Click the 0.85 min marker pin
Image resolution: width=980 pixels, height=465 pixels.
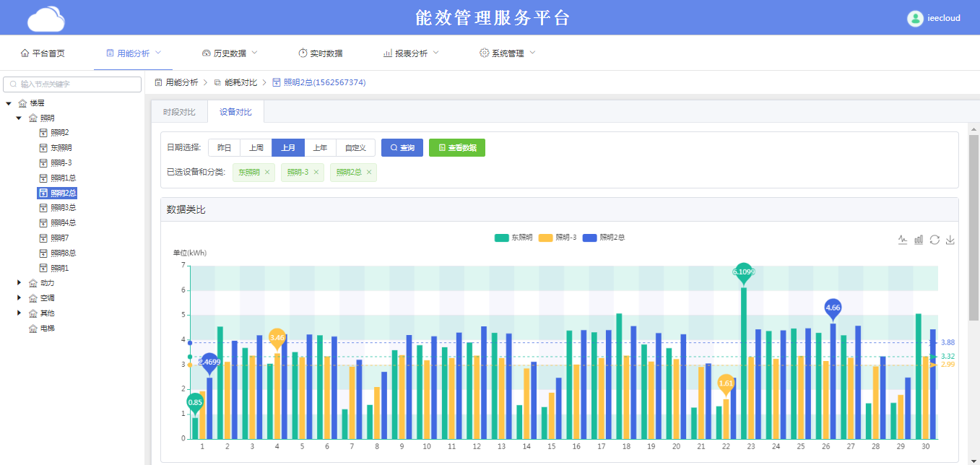pyautogui.click(x=195, y=403)
